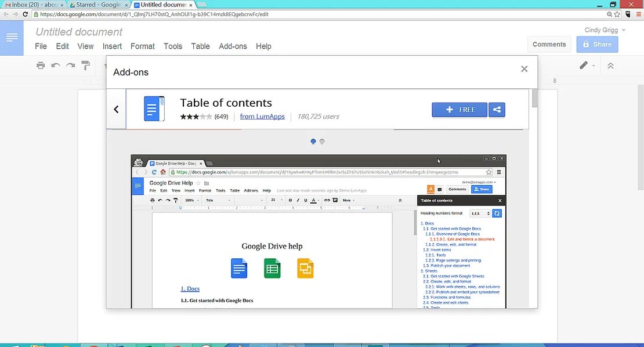This screenshot has height=347, width=644.
Task: Reload the page with refresh icon
Action: [x=25, y=14]
